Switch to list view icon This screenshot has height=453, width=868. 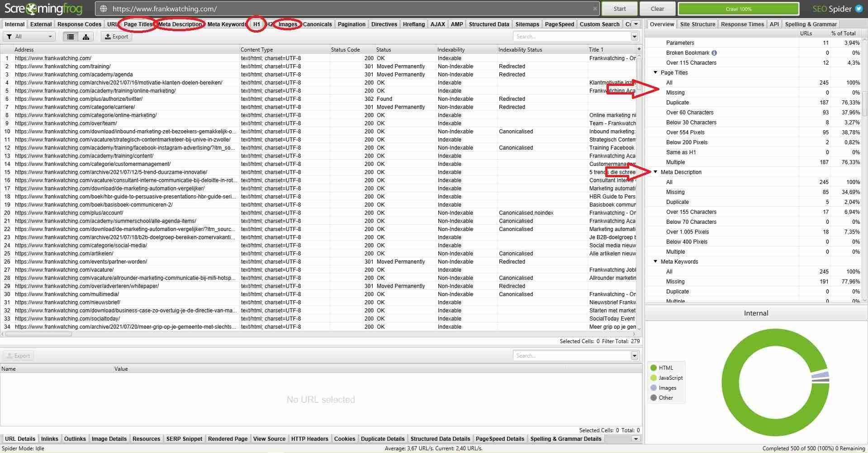point(71,37)
